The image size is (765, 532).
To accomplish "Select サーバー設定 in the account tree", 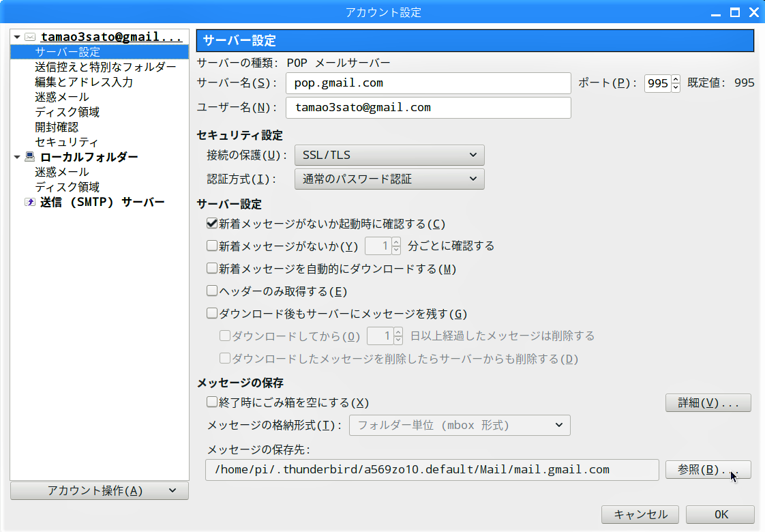I will 100,52.
